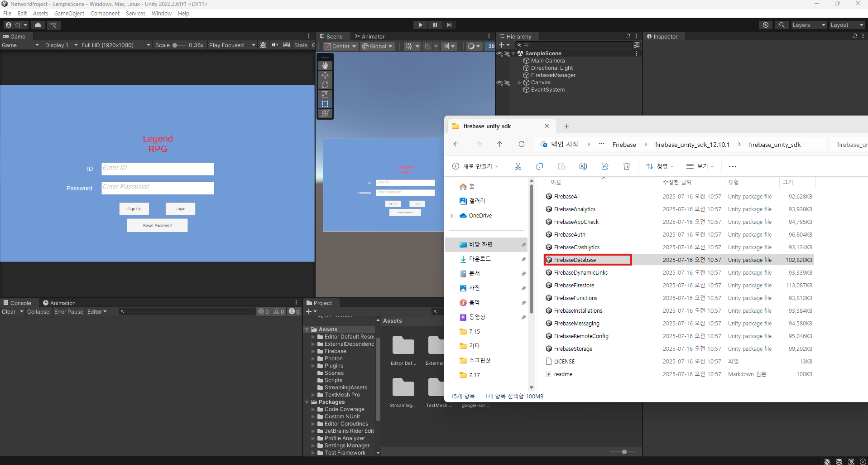Switch to the Animator tab
Image resolution: width=868 pixels, height=465 pixels.
pos(369,36)
